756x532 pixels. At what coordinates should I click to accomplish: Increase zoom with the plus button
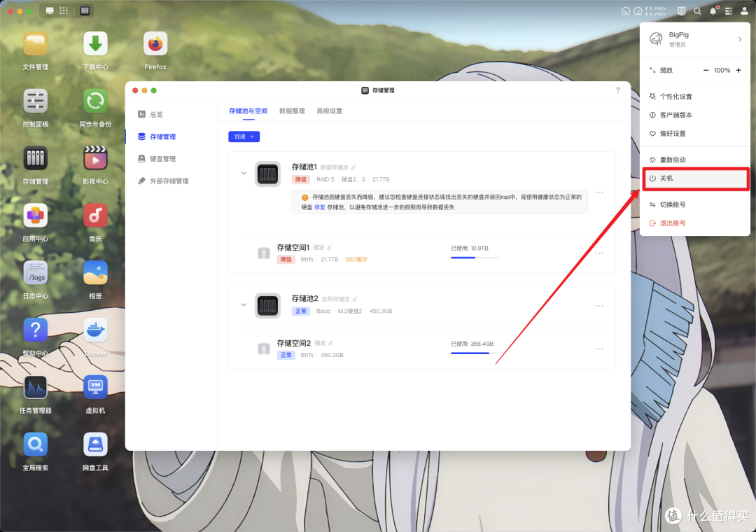tap(738, 71)
